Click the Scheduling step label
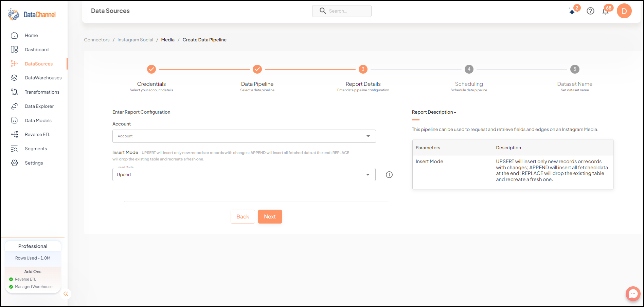This screenshot has height=307, width=644. [x=469, y=84]
